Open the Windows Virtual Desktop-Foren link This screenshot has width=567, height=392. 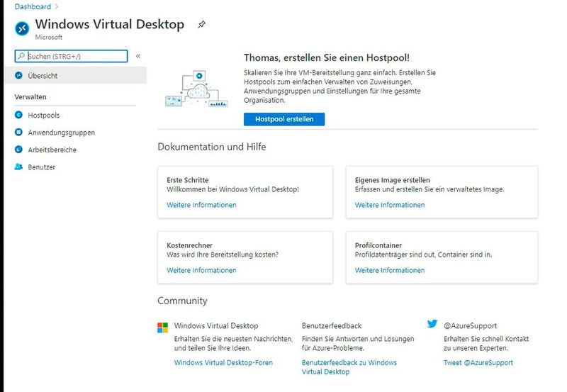pyautogui.click(x=223, y=363)
